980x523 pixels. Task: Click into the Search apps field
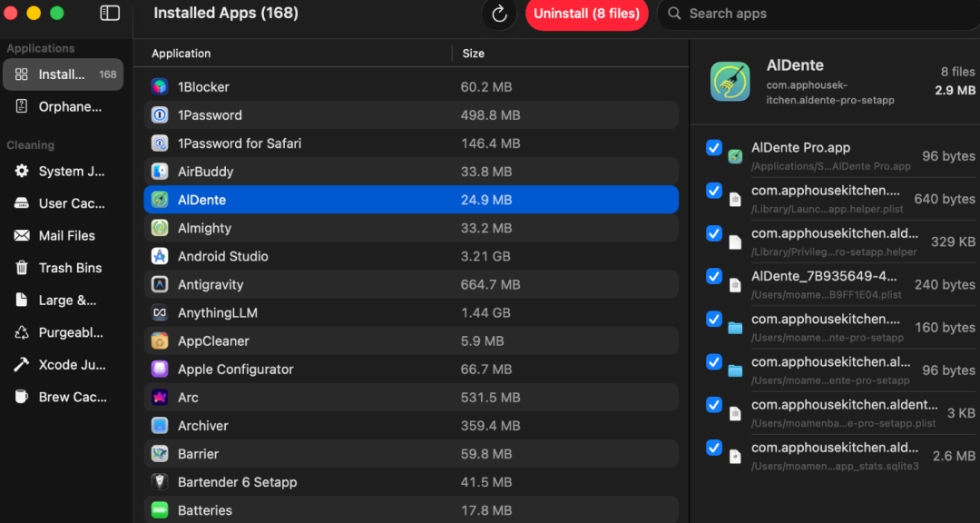pyautogui.click(x=818, y=14)
